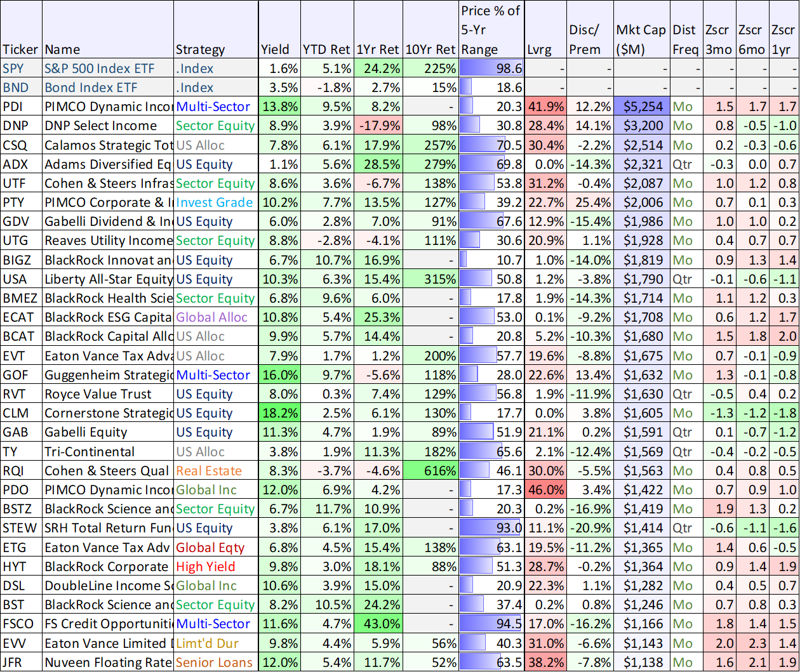The height and width of the screenshot is (672, 800).
Task: Click the GDV ticker cell
Action: point(21,221)
